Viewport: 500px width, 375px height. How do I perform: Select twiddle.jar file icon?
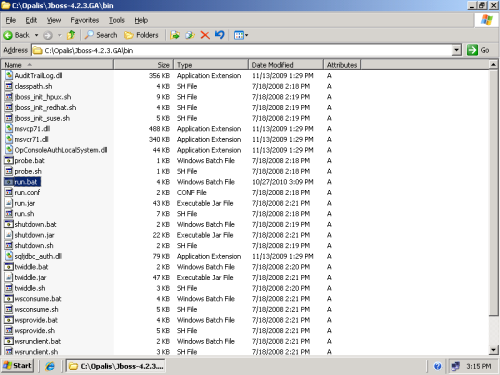pyautogui.click(x=9, y=277)
